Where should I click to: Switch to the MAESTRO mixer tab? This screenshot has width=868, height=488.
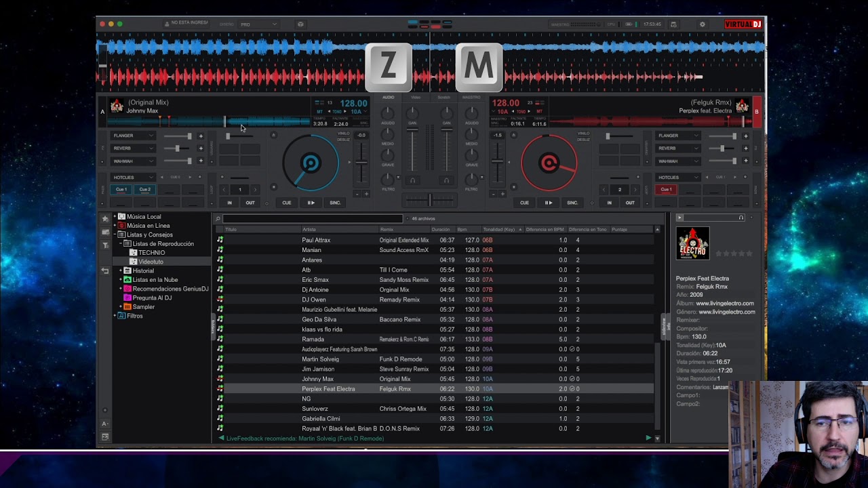(471, 98)
